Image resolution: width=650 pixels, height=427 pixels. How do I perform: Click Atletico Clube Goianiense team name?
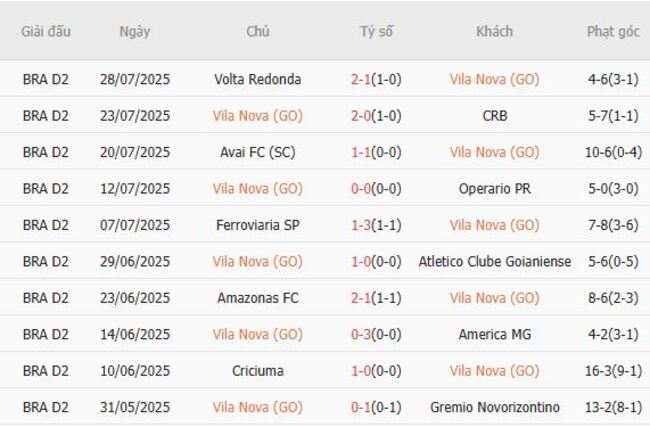click(x=494, y=262)
